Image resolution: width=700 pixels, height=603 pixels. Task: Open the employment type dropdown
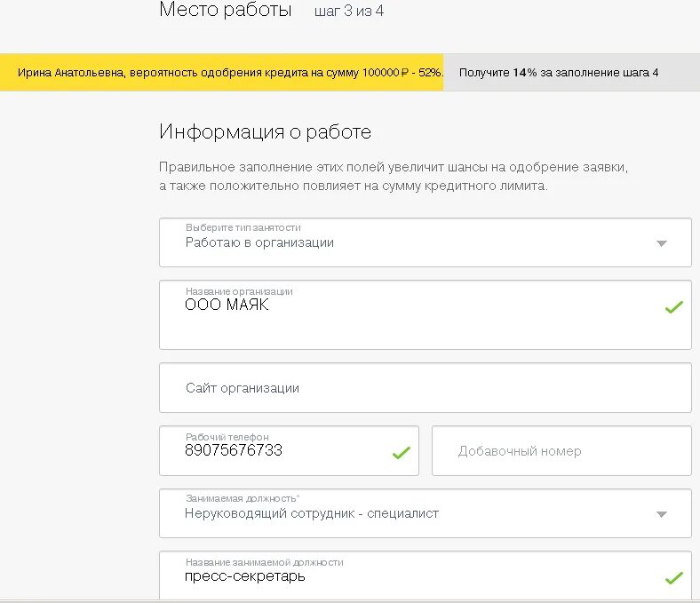click(x=425, y=242)
